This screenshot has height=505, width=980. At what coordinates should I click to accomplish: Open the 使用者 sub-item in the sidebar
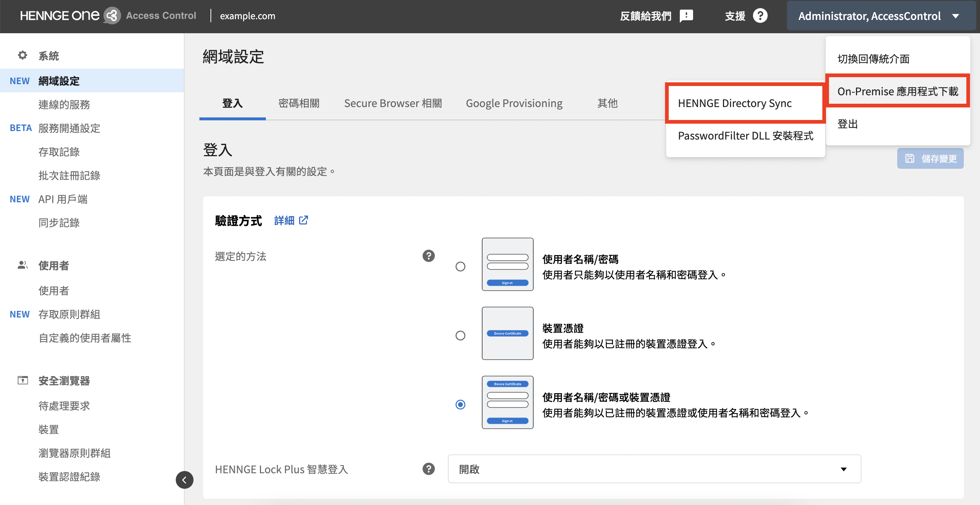54,291
